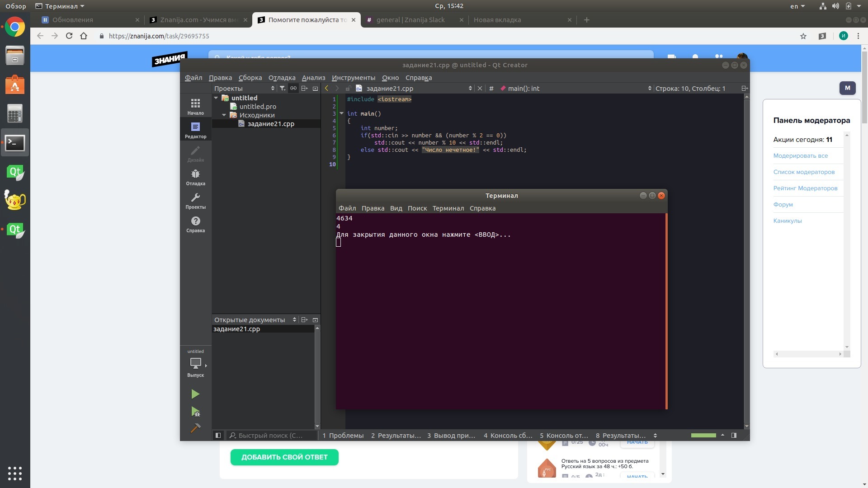Viewport: 868px width, 488px height.
Task: Open the Projects mode wrench icon
Action: click(195, 201)
